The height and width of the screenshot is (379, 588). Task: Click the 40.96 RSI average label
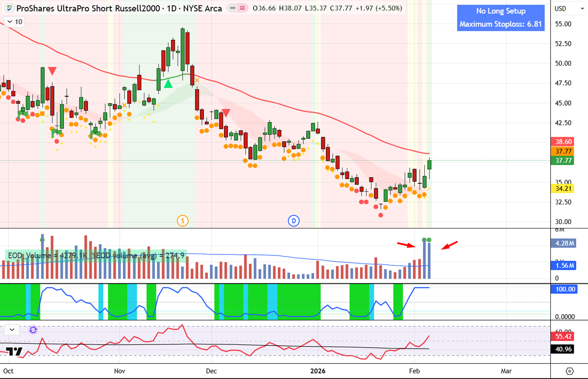pos(563,350)
